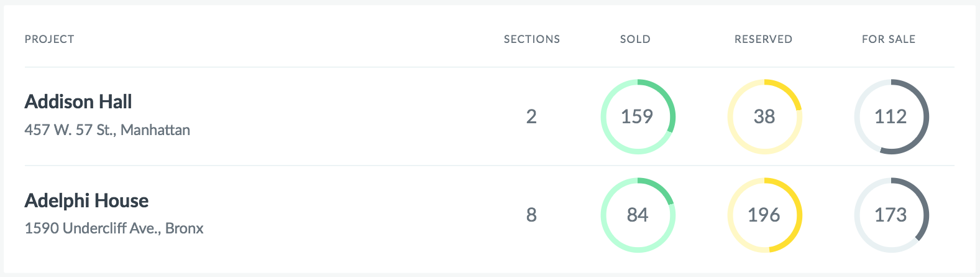Sort by the RESERVED column header
The image size is (980, 277).
(763, 39)
